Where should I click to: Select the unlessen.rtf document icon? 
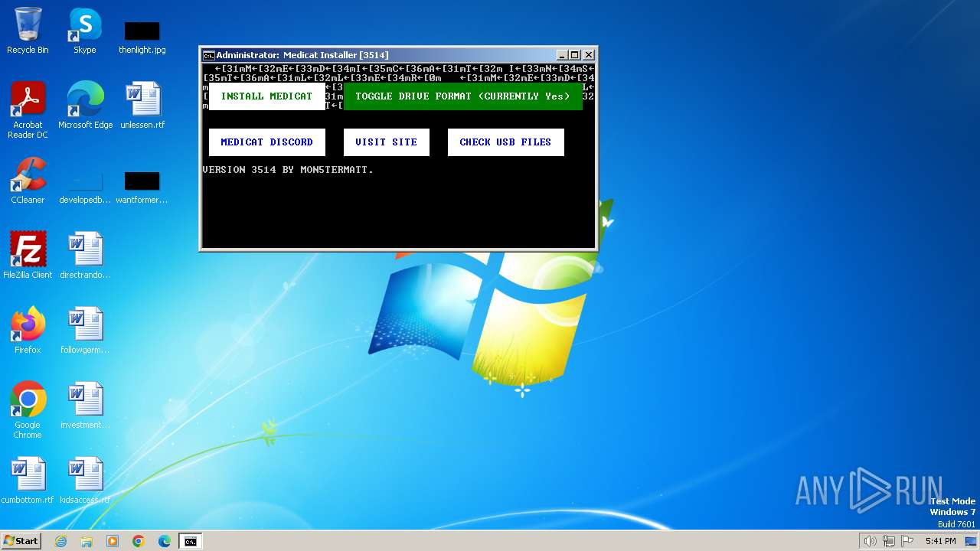point(142,106)
